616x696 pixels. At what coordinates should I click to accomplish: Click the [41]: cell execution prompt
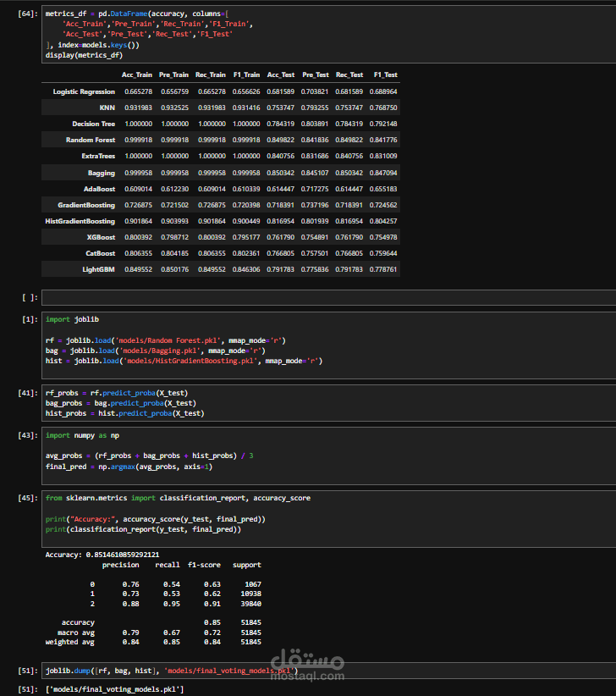(28, 393)
